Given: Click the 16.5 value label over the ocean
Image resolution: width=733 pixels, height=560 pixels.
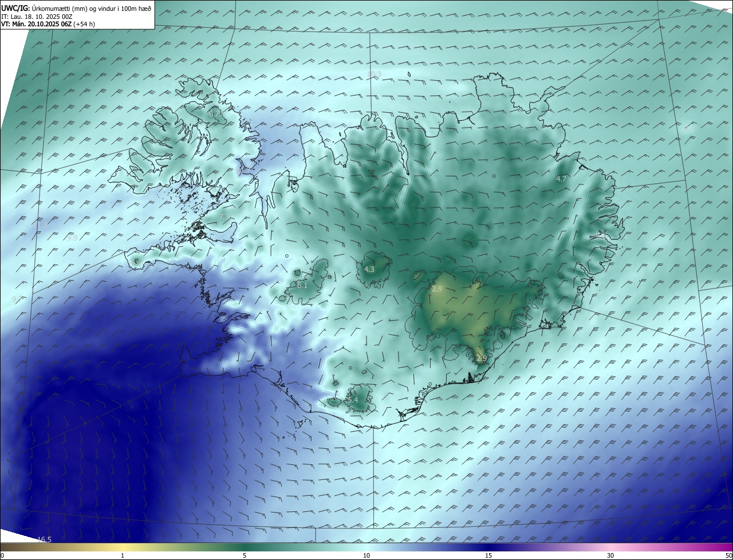Looking at the screenshot, I should coord(44,539).
